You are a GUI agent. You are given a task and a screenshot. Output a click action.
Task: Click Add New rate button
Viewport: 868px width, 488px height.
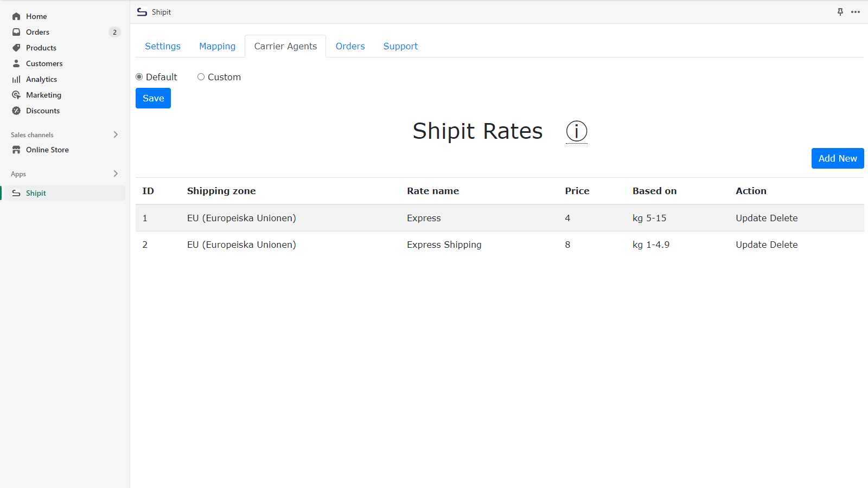point(837,158)
